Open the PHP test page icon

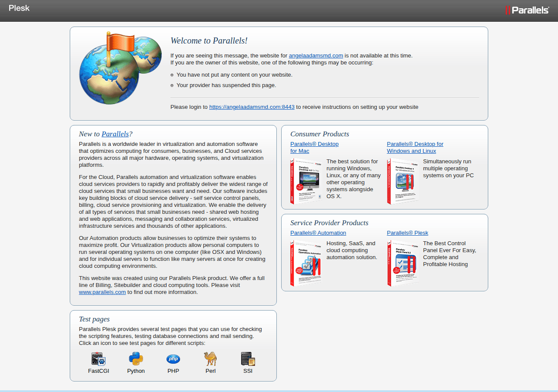(173, 359)
